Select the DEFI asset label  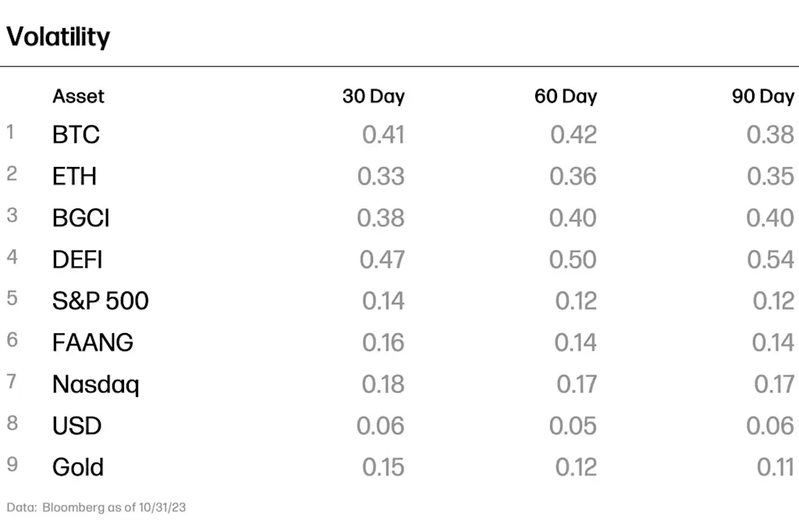point(77,260)
